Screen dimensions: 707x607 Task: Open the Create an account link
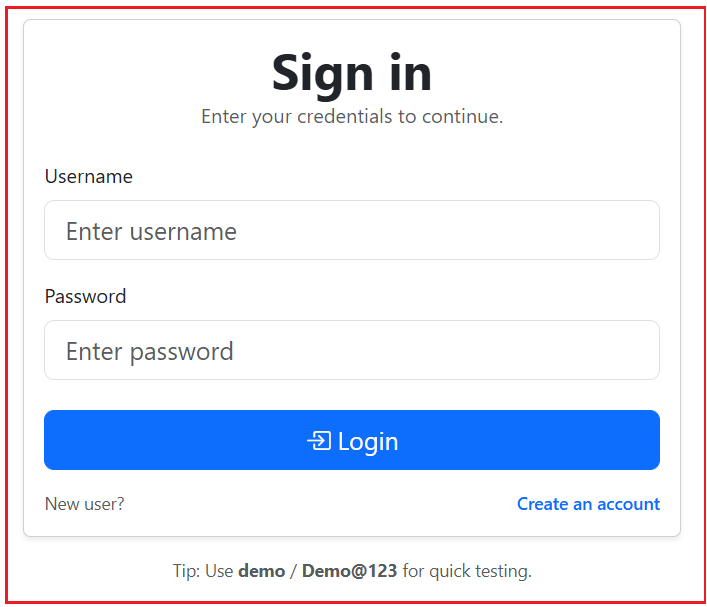pos(588,504)
